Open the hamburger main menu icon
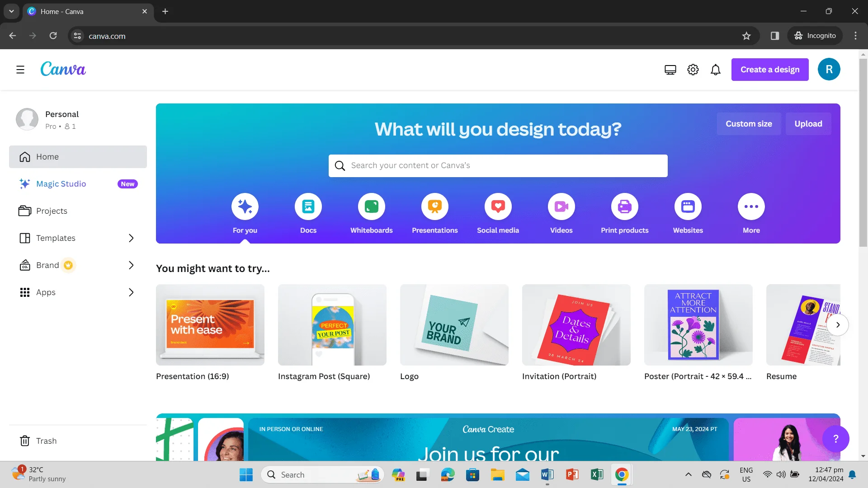The image size is (868, 488). point(20,70)
